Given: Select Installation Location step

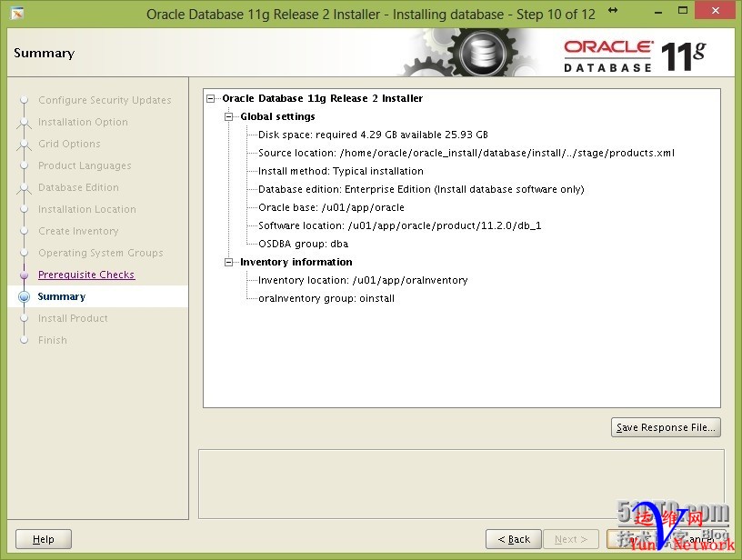Looking at the screenshot, I should 87,209.
